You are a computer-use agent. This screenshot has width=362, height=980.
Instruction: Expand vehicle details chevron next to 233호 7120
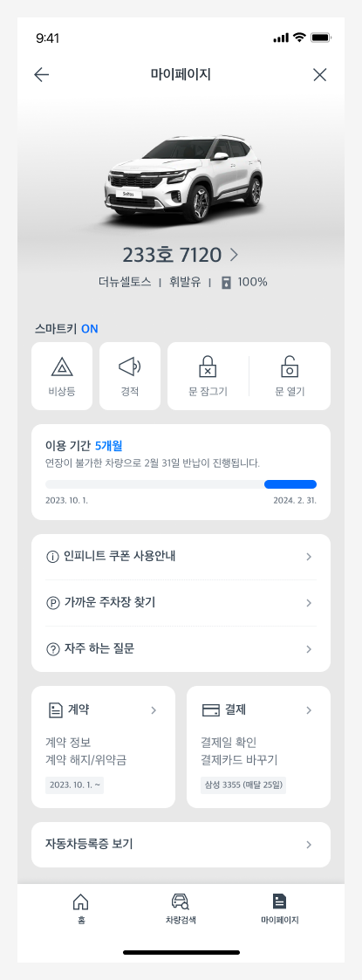[235, 255]
